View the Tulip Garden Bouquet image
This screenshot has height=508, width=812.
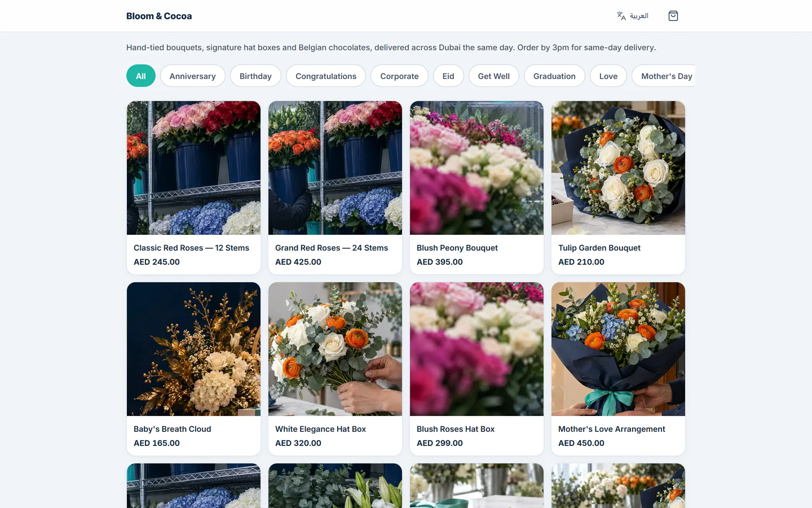tap(618, 168)
